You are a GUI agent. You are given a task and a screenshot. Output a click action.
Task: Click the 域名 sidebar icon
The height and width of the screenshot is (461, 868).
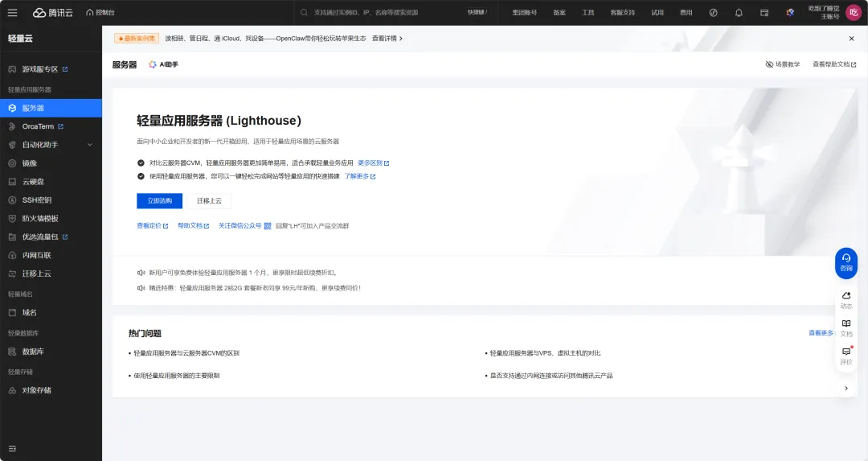tap(12, 312)
